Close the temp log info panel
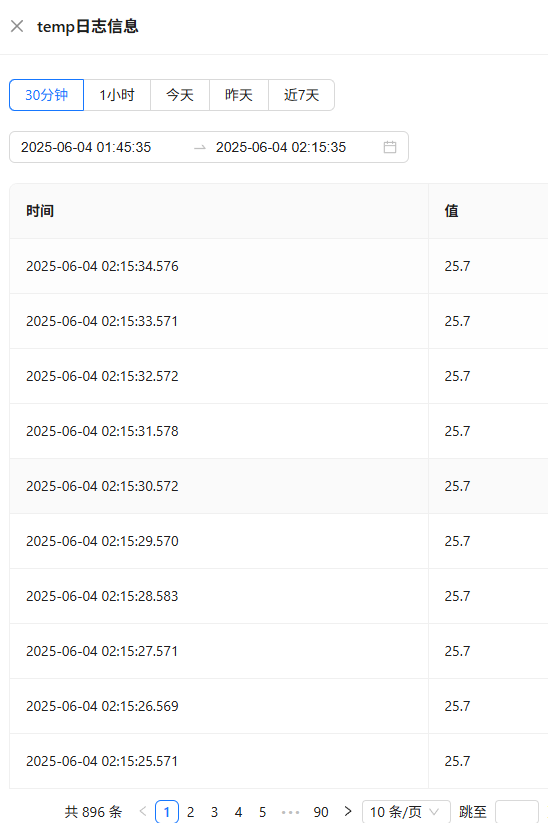548x823 pixels. tap(17, 26)
